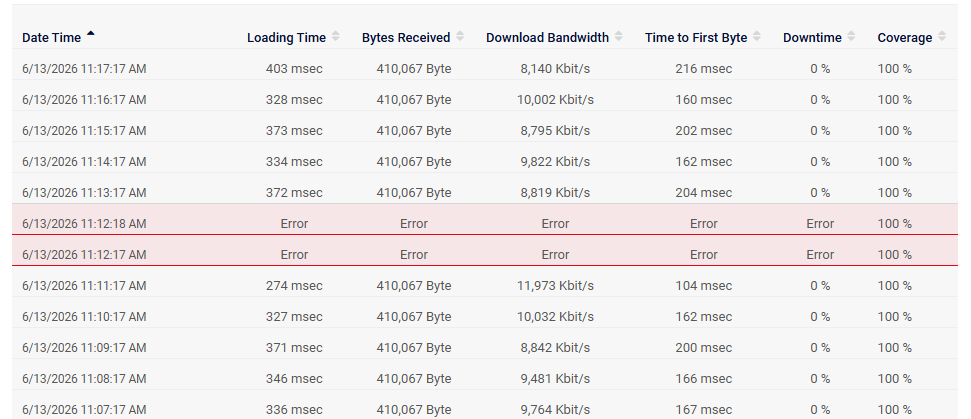The width and height of the screenshot is (971, 419).
Task: Click the Date Time sort arrow icon
Action: [x=90, y=34]
